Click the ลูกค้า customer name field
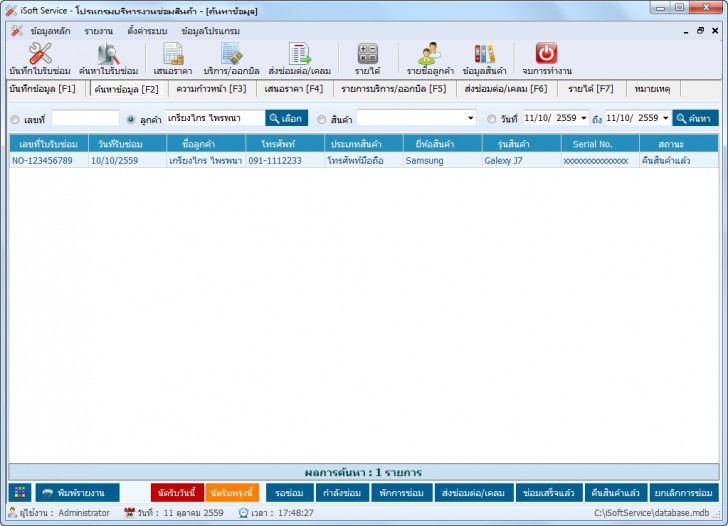Viewport: 728px width, 526px height. pos(215,118)
